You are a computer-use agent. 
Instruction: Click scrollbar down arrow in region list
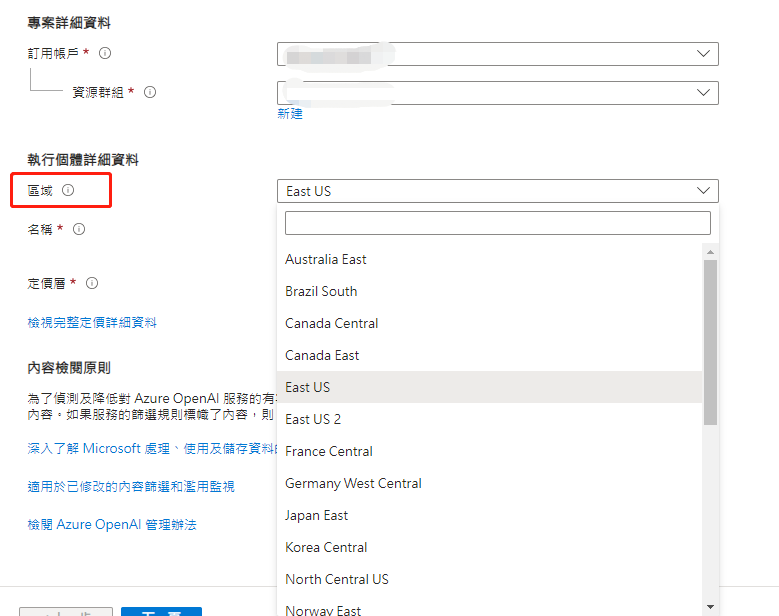pyautogui.click(x=710, y=606)
